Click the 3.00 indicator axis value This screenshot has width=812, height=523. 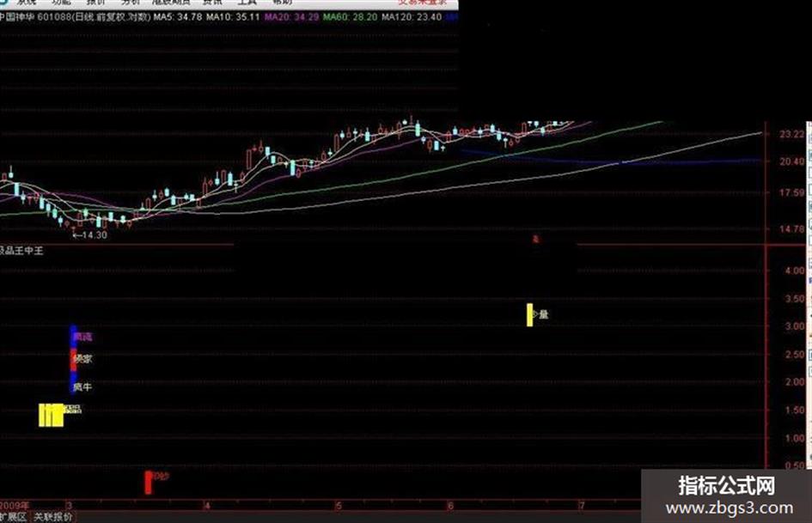795,326
